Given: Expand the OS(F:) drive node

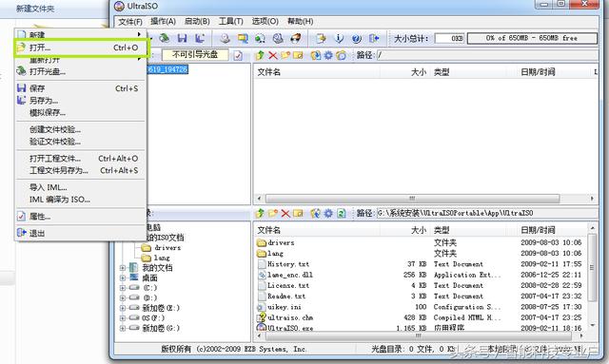Looking at the screenshot, I should (123, 318).
